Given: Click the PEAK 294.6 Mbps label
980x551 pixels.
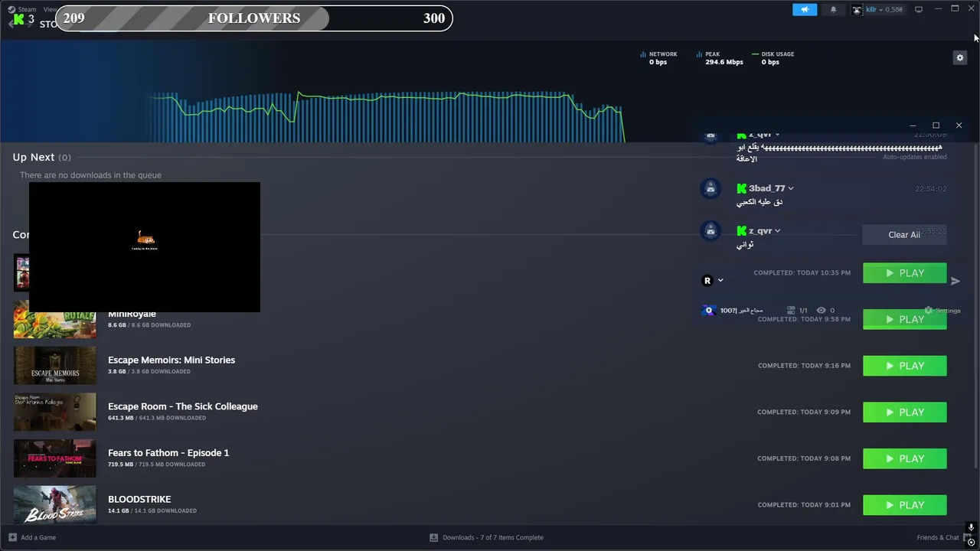Looking at the screenshot, I should 724,58.
